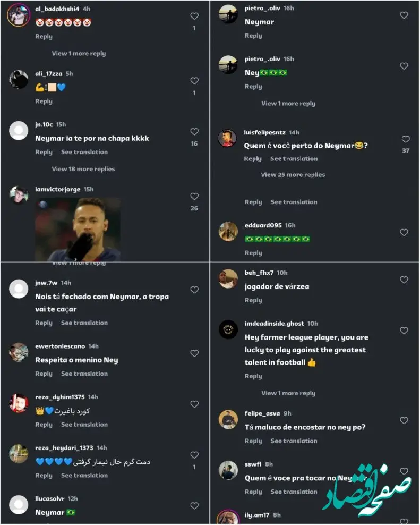Expand 'View 18 more replies' under jn.10c
The width and height of the screenshot is (420, 525).
(x=83, y=169)
